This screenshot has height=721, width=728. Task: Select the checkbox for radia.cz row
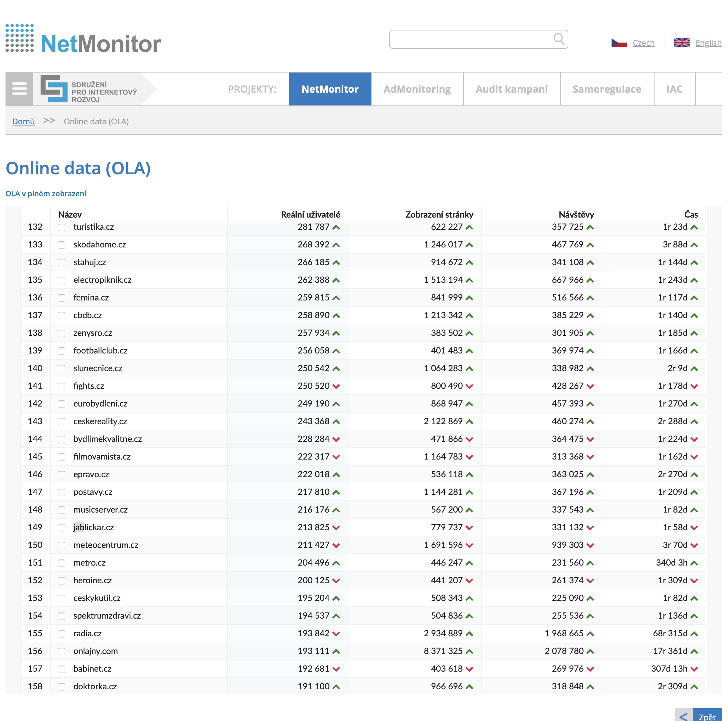61,633
